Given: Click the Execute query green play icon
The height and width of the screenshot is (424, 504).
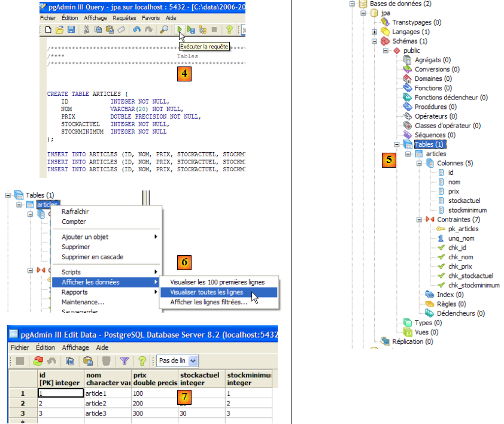Looking at the screenshot, I should (179, 29).
